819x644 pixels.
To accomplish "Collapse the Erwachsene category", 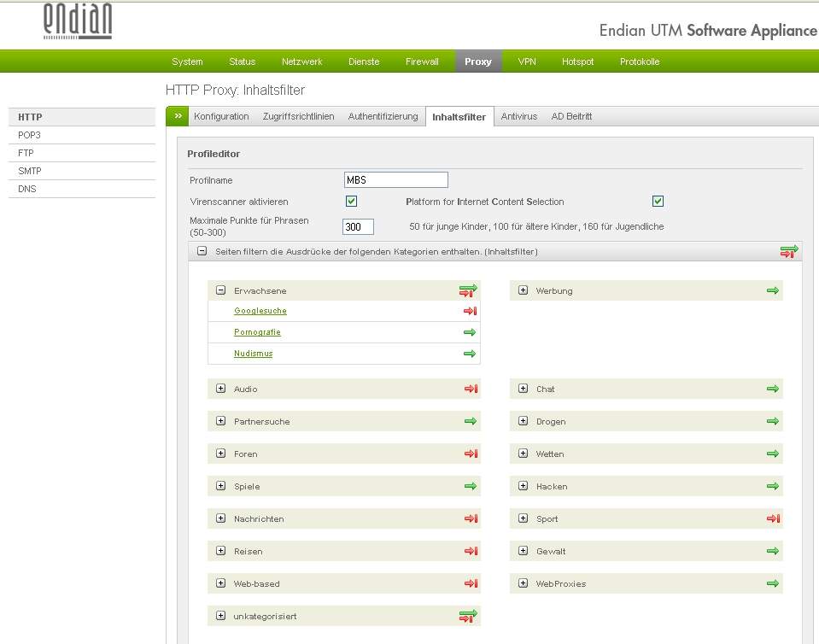I will pos(221,290).
